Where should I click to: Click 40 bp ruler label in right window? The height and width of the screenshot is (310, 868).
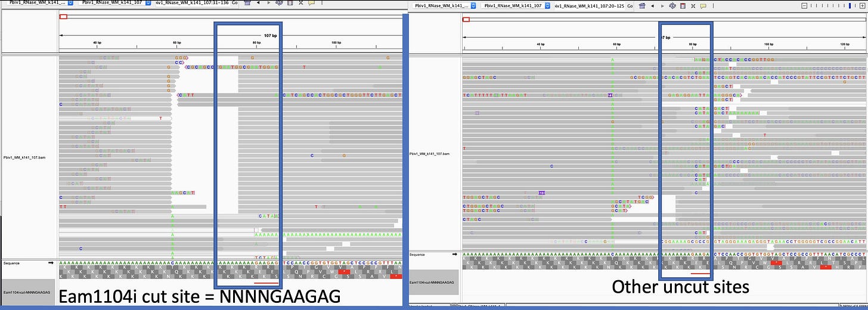coord(540,45)
